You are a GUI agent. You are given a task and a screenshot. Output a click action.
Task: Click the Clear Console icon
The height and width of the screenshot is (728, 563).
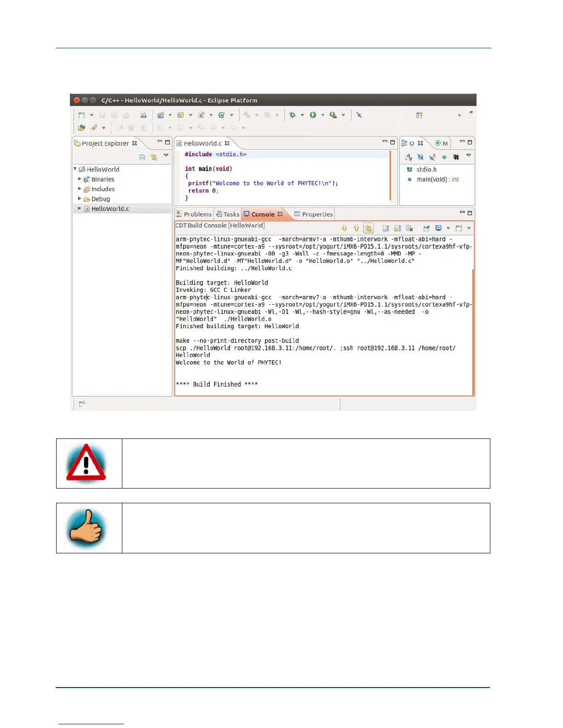(x=409, y=228)
